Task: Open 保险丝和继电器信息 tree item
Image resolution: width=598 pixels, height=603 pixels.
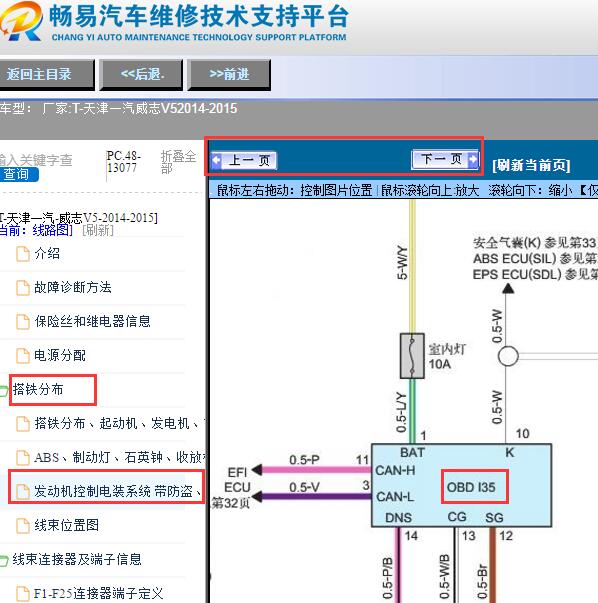Action: 92,321
